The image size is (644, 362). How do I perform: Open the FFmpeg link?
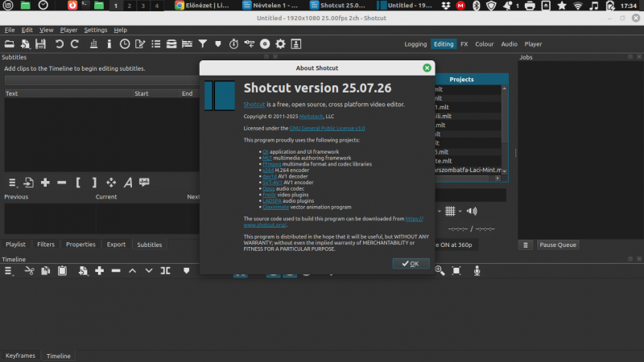click(x=271, y=164)
